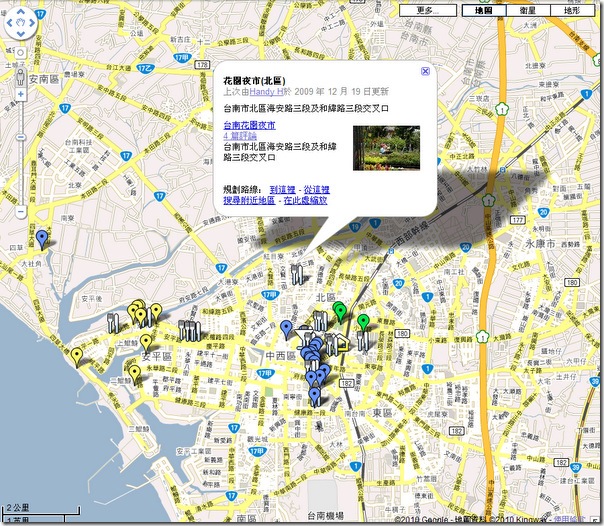Close the 花園夜市 info window
604x526 pixels.
425,71
